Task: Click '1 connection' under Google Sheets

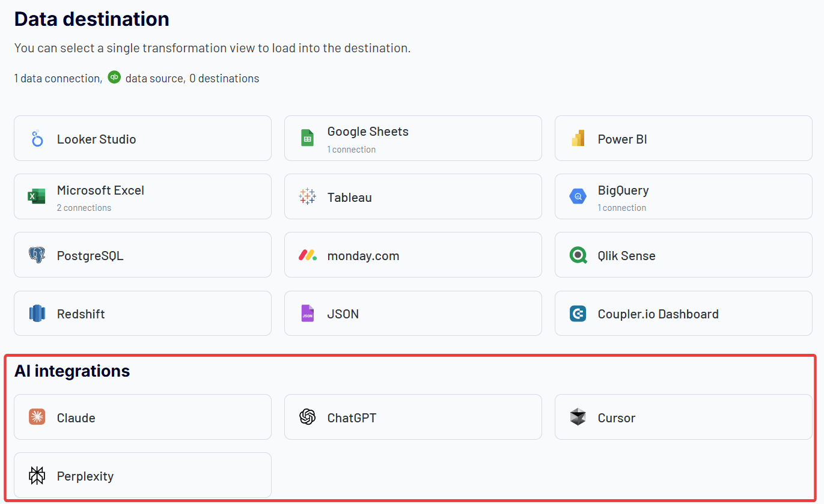Action: pos(352,150)
